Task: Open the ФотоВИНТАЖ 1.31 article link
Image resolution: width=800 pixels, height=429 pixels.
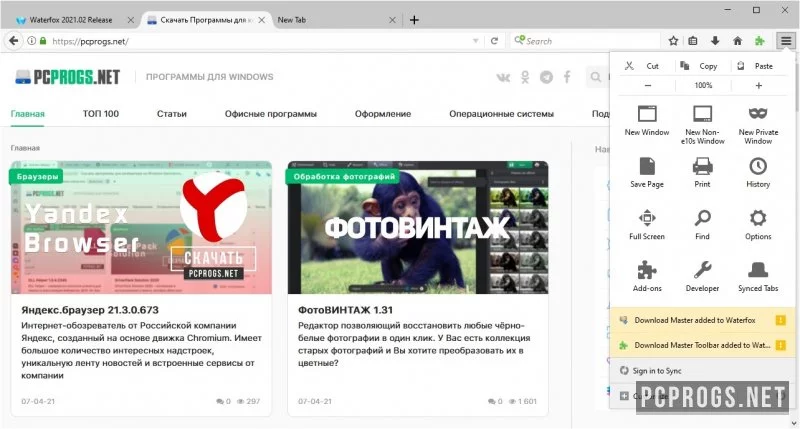Action: 345,310
